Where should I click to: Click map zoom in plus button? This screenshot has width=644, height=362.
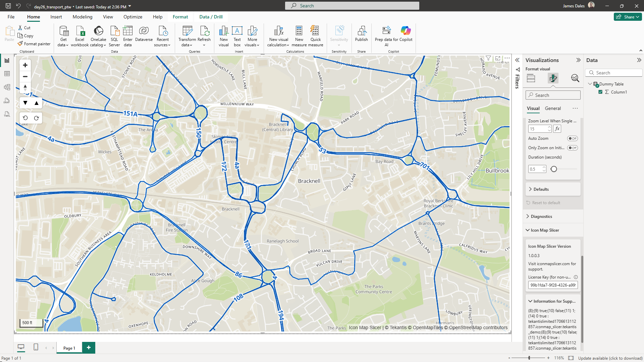[25, 65]
